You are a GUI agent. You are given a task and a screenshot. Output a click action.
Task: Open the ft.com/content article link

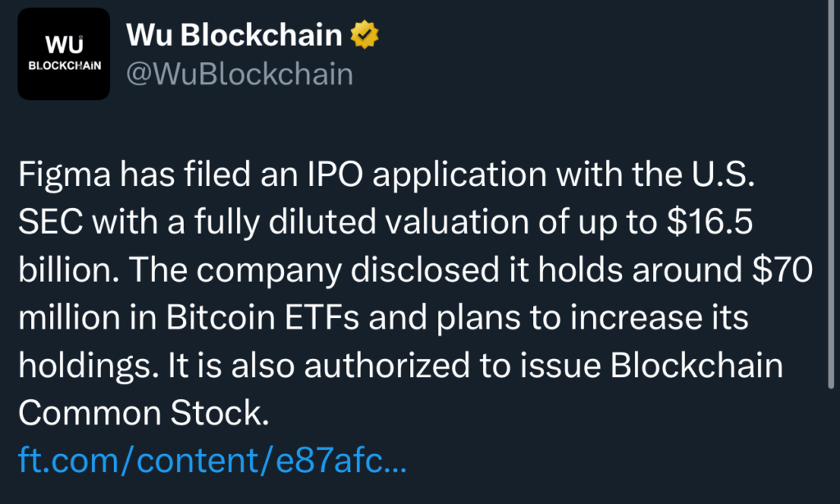(212, 460)
